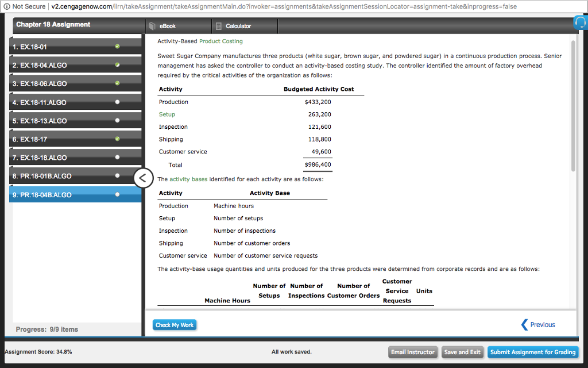Click the 118,800 Shipping cost value
The image size is (588, 368).
(x=319, y=139)
